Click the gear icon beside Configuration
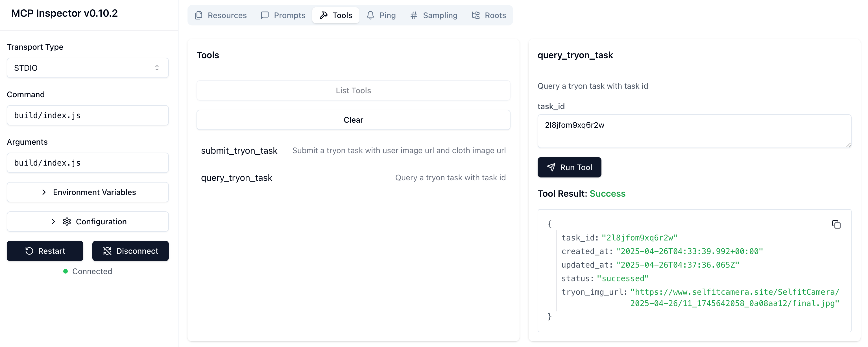 click(67, 222)
